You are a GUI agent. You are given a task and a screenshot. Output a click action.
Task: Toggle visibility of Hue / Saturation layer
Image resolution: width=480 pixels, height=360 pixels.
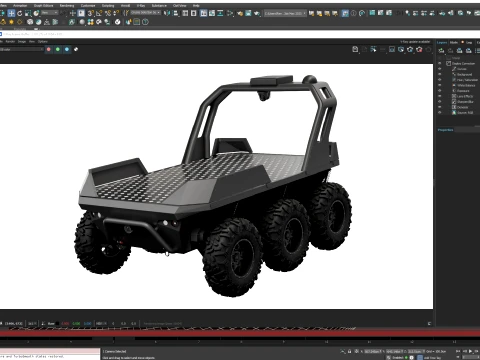coord(440,80)
